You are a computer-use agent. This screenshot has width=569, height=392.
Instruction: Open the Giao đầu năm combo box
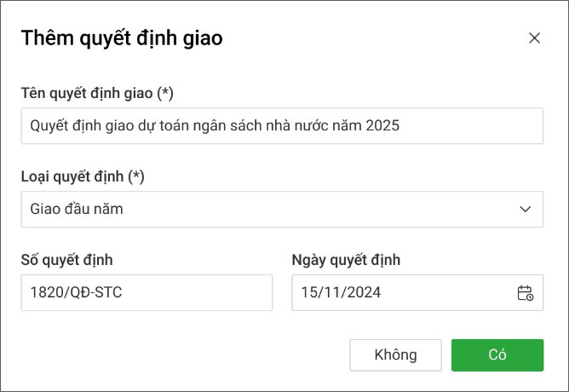(x=281, y=210)
